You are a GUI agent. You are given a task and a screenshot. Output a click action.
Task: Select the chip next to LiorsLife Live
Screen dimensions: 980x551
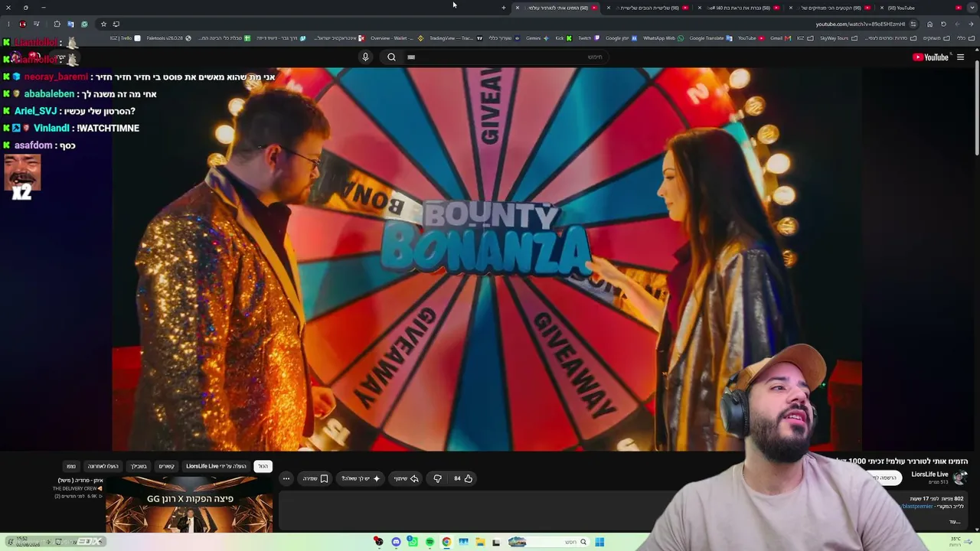(x=166, y=466)
